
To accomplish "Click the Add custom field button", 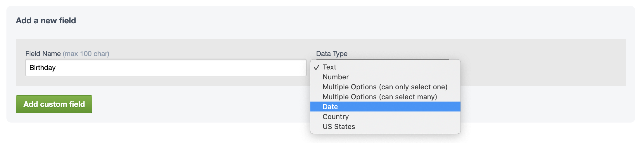I will [54, 104].
